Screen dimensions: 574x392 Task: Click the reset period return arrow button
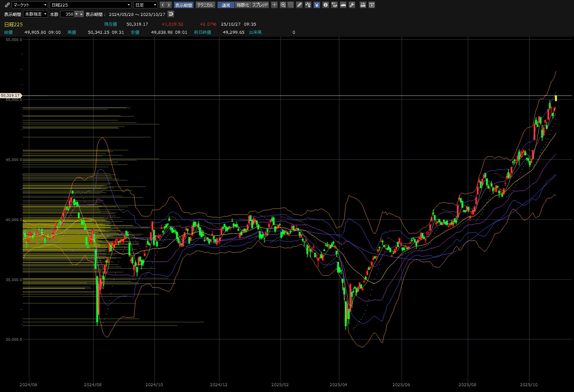click(x=171, y=14)
